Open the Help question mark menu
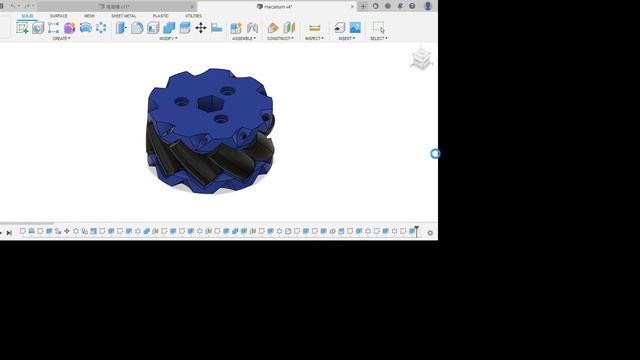Viewport: 640px width, 360px height. pos(412,6)
